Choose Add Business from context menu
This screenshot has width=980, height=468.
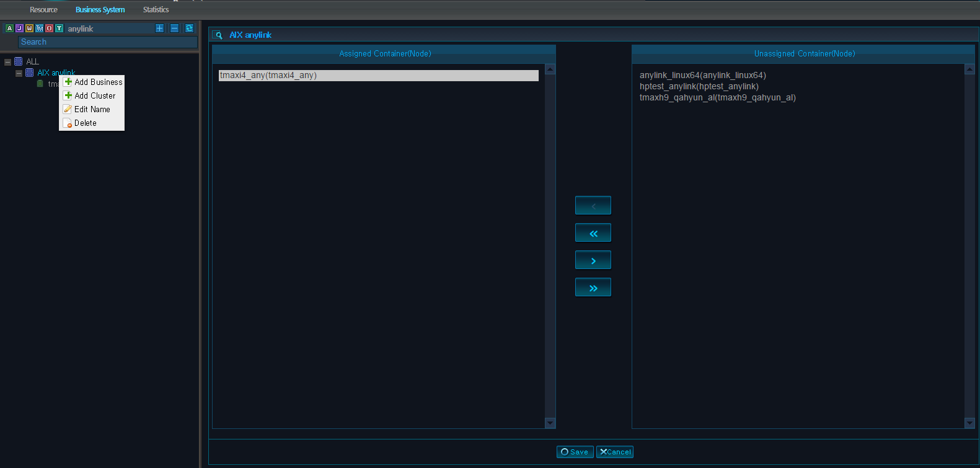pos(92,82)
